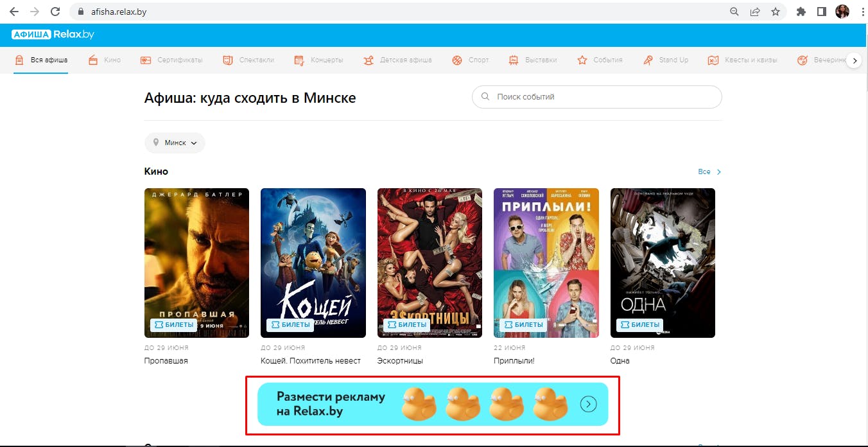Open the Пропавшая title link
The width and height of the screenshot is (868, 447).
(166, 361)
